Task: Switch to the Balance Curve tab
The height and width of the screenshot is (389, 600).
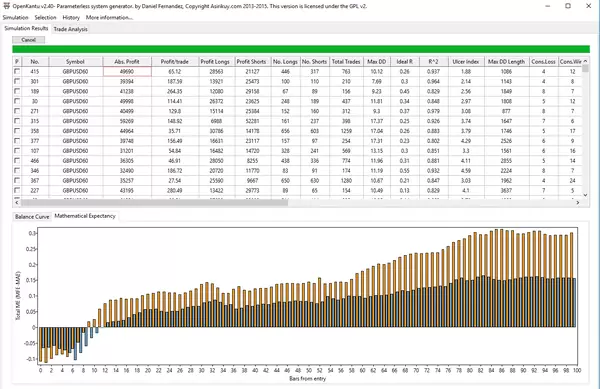Action: (32, 216)
